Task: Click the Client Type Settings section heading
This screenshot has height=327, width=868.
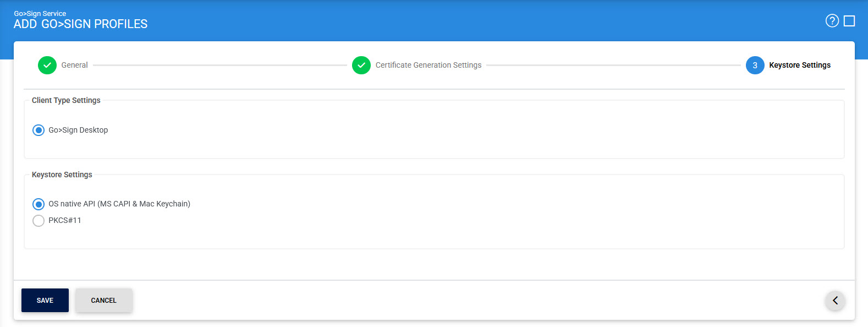Action: 66,100
